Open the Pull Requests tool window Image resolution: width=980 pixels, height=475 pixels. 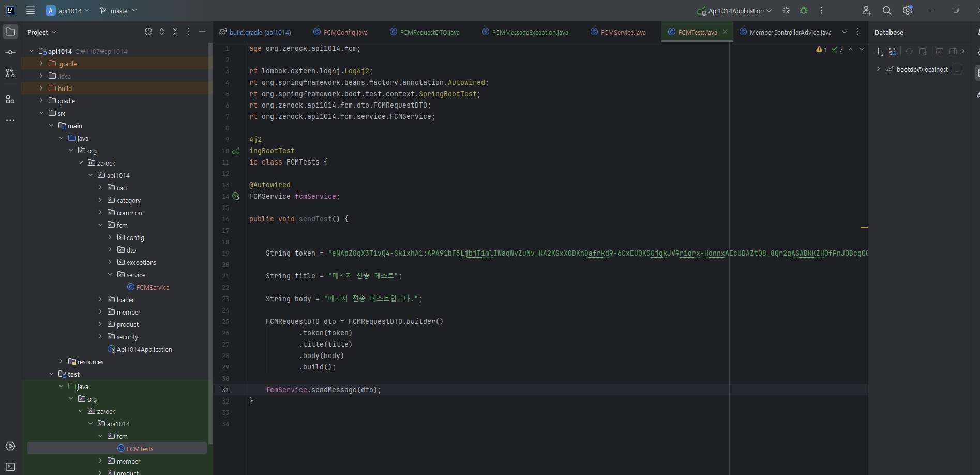pyautogui.click(x=10, y=73)
